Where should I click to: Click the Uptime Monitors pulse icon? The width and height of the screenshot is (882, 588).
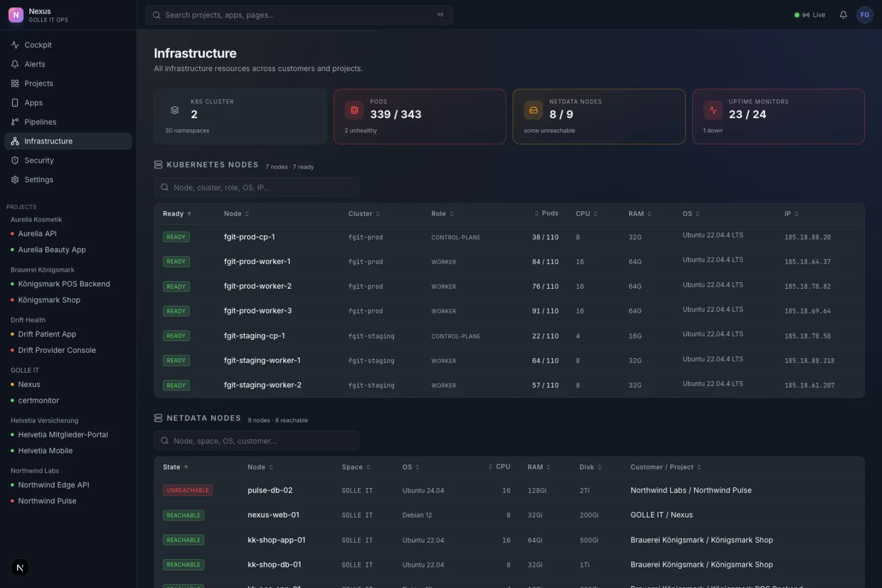coord(713,110)
